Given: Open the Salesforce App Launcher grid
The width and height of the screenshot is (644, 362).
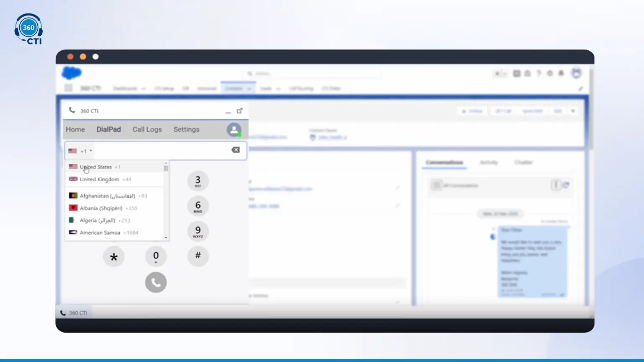Looking at the screenshot, I should pos(68,88).
